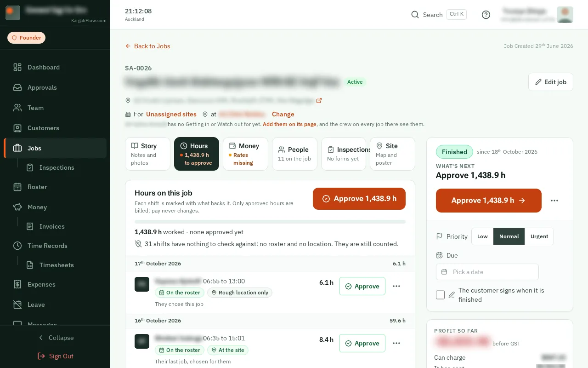Go to the Team page

click(x=55, y=108)
